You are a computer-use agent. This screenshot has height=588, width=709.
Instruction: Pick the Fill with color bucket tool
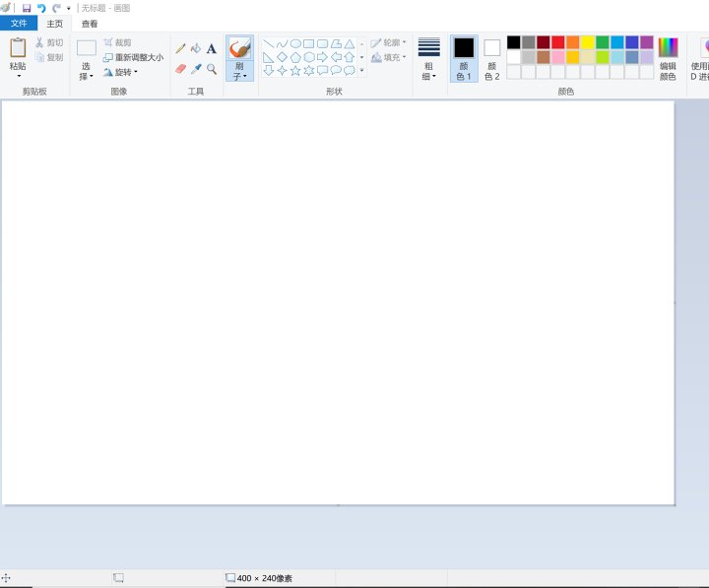196,48
